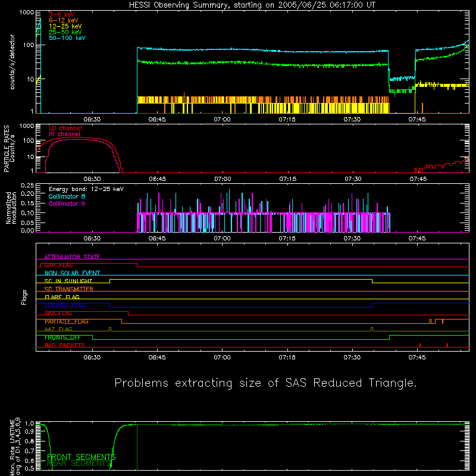Click 07:00 tick label under the counts panel
476x476 pixels.
pyautogui.click(x=222, y=120)
